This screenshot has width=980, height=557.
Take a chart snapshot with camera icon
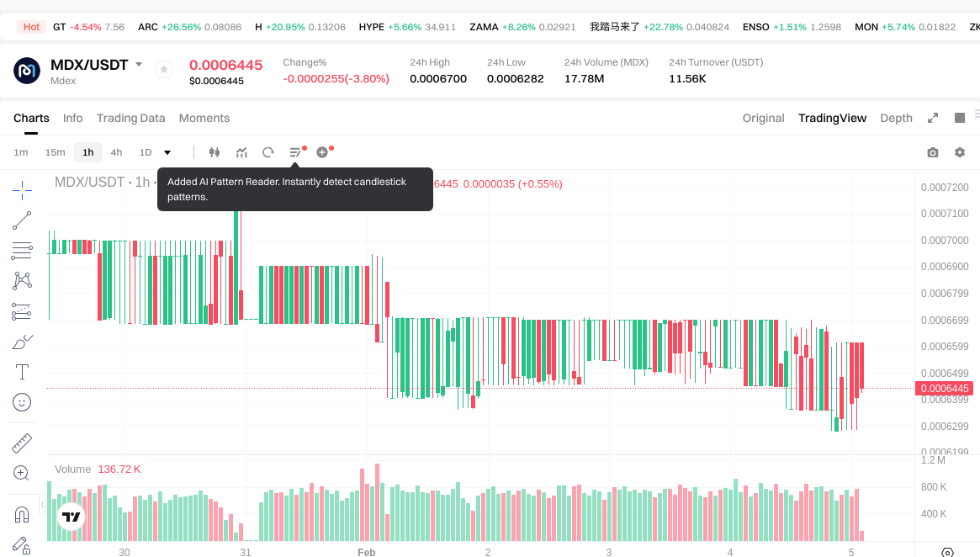(x=932, y=152)
